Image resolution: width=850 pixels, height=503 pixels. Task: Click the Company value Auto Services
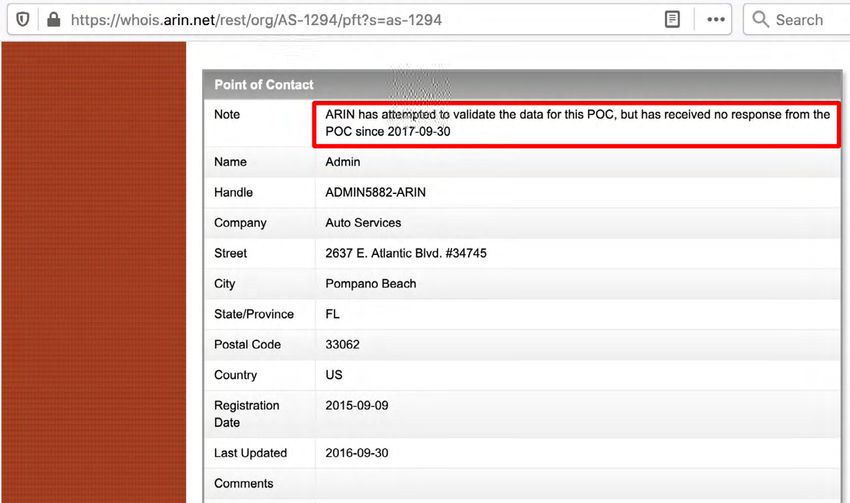363,223
